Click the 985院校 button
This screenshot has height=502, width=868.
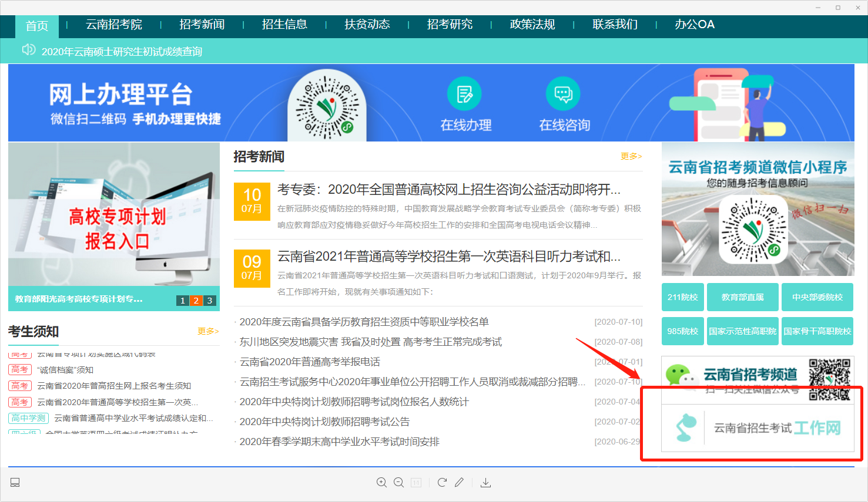[x=683, y=331]
